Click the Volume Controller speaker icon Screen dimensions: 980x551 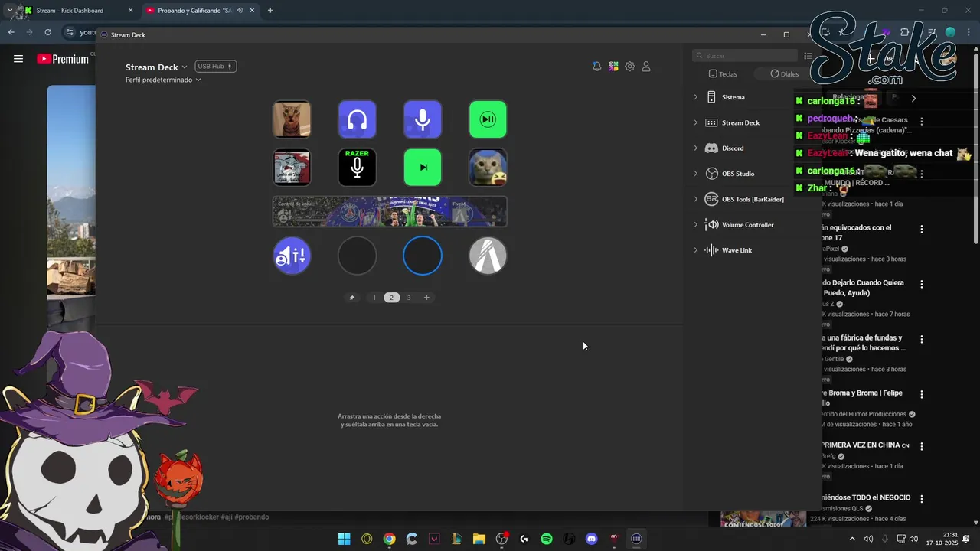(x=711, y=225)
